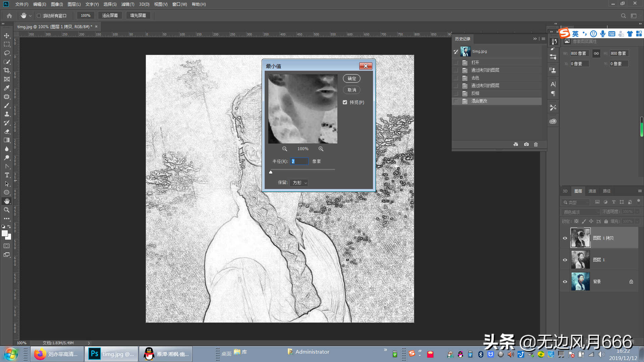Select the Crop tool
The height and width of the screenshot is (362, 644).
pos(7,70)
